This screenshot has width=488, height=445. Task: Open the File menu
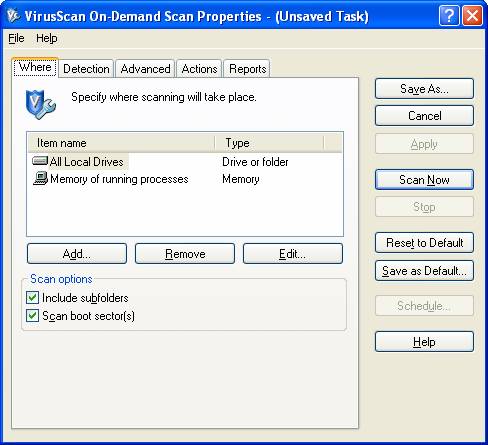16,38
